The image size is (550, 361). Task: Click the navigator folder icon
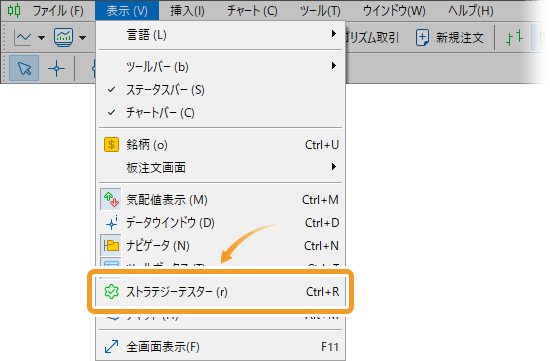click(111, 246)
